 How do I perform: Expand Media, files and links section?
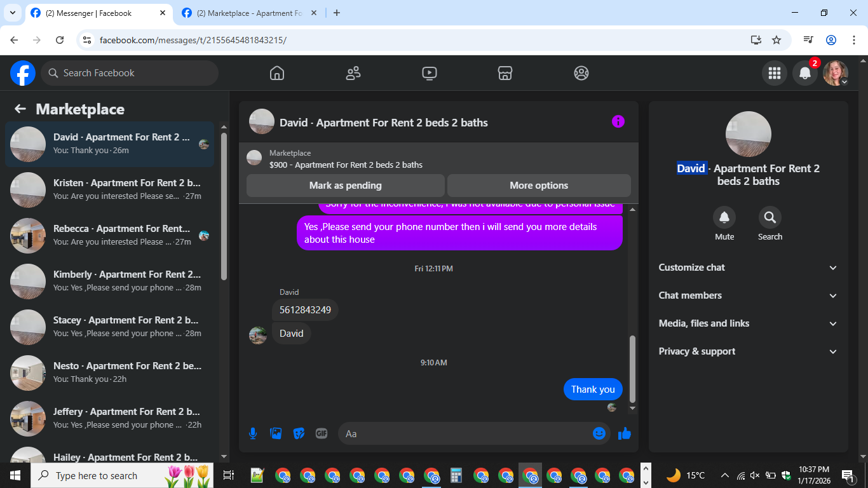[x=749, y=323]
